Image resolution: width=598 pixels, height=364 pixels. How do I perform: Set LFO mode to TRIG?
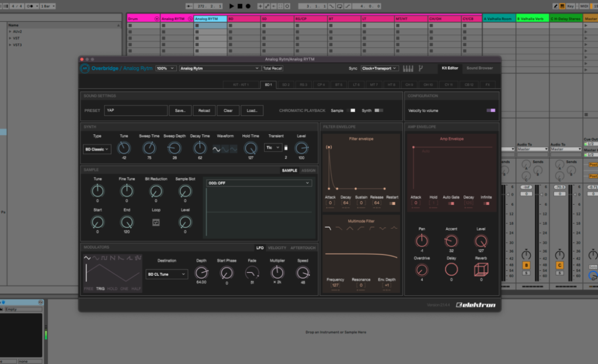click(100, 289)
